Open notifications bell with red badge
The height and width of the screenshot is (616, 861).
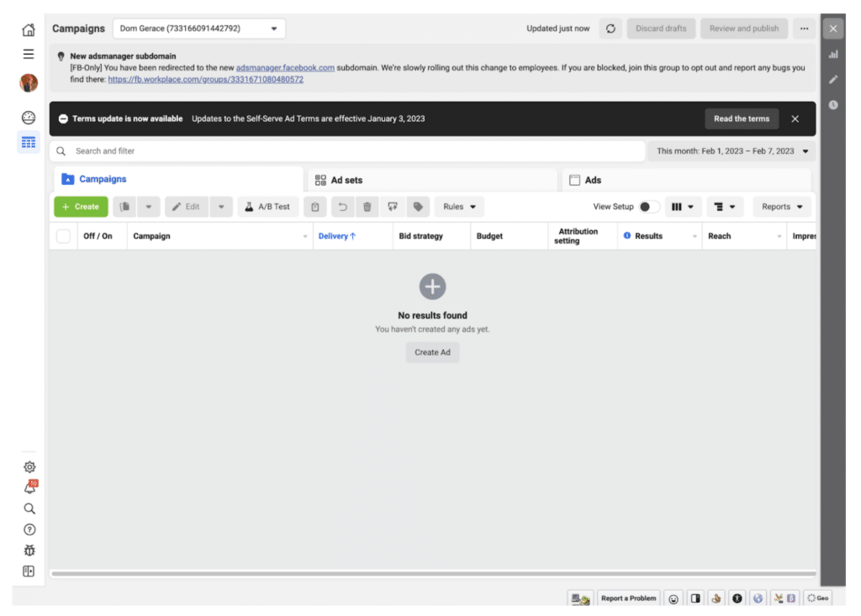pos(29,487)
